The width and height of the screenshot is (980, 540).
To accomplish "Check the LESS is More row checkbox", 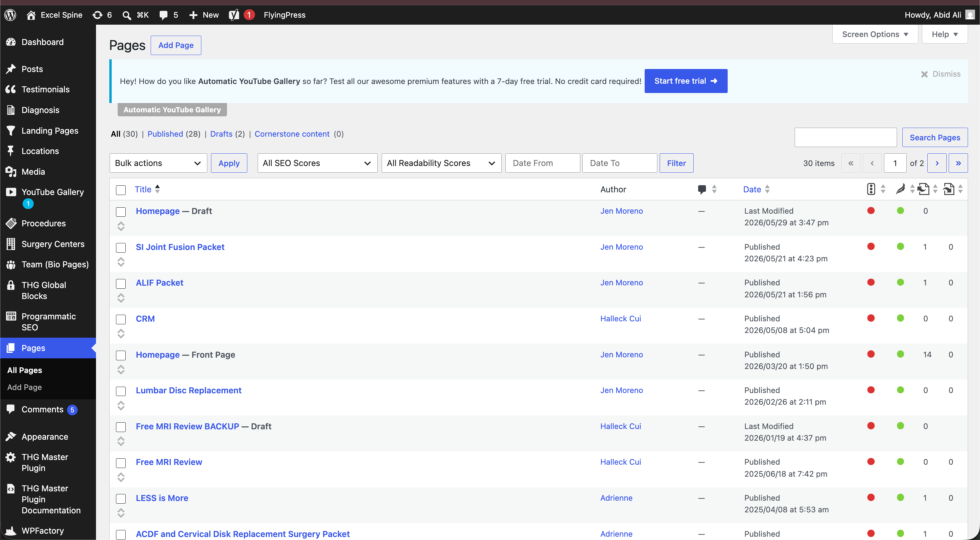I will tap(121, 499).
